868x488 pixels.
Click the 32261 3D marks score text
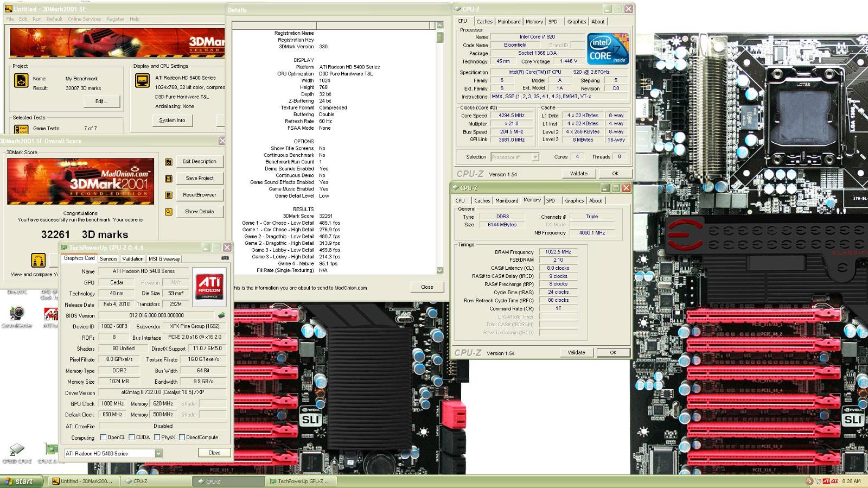click(85, 235)
